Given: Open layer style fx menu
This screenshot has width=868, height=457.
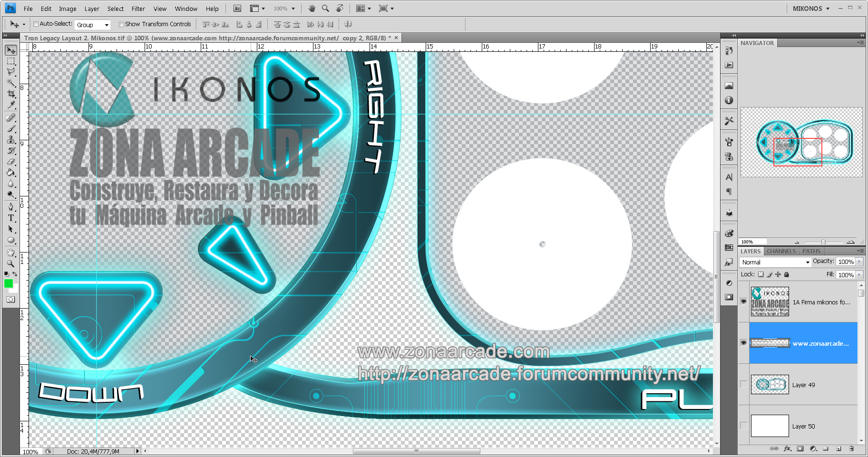Looking at the screenshot, I should click(788, 448).
